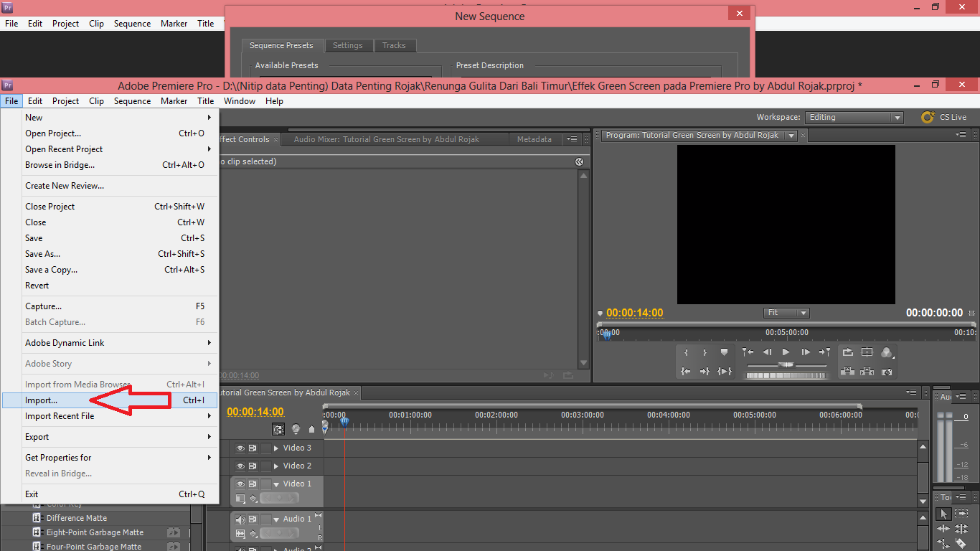This screenshot has width=980, height=551.
Task: Open the Fit zoom level dropdown
Action: [786, 313]
